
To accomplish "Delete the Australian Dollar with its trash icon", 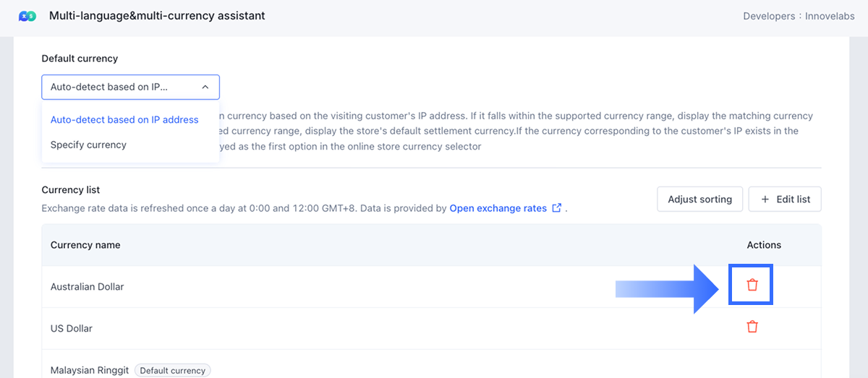I will pos(752,285).
